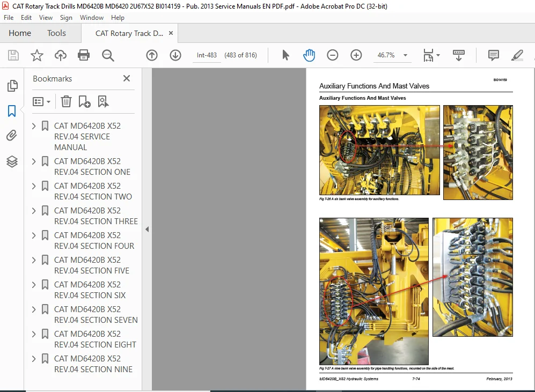This screenshot has width=535, height=392.
Task: Open the View menu
Action: (x=46, y=18)
